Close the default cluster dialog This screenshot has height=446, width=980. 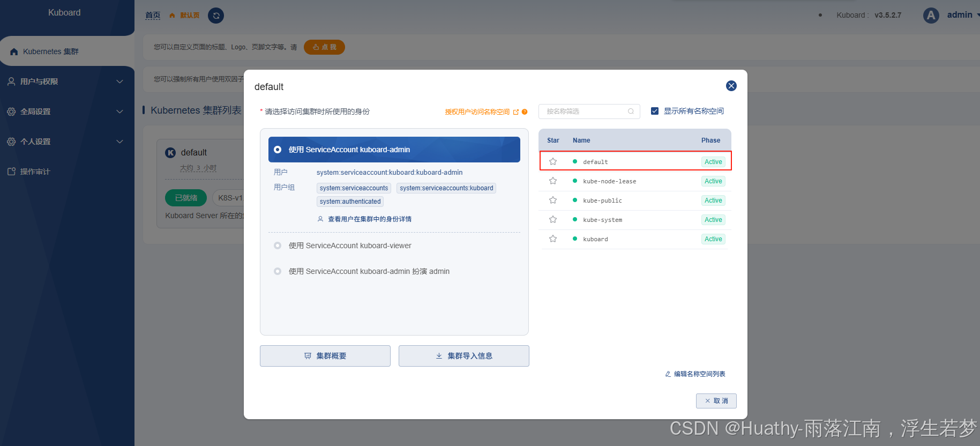point(731,86)
